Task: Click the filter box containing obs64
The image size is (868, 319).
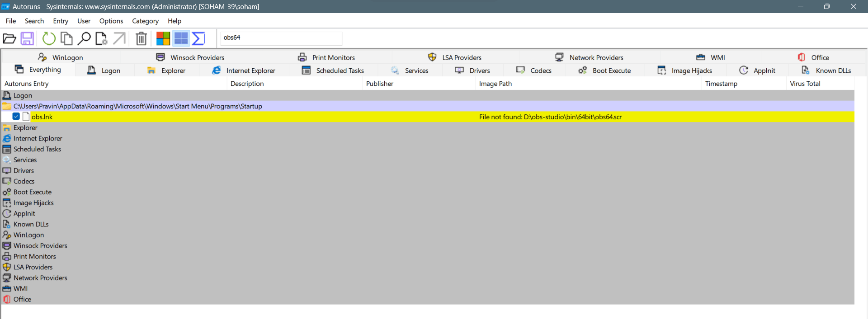Action: coord(281,38)
